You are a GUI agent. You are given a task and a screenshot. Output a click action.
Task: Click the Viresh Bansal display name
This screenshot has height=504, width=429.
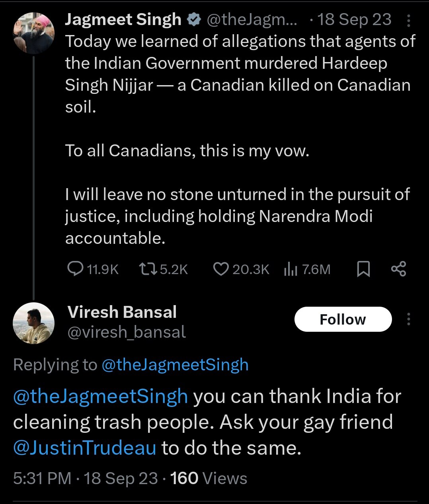click(122, 312)
